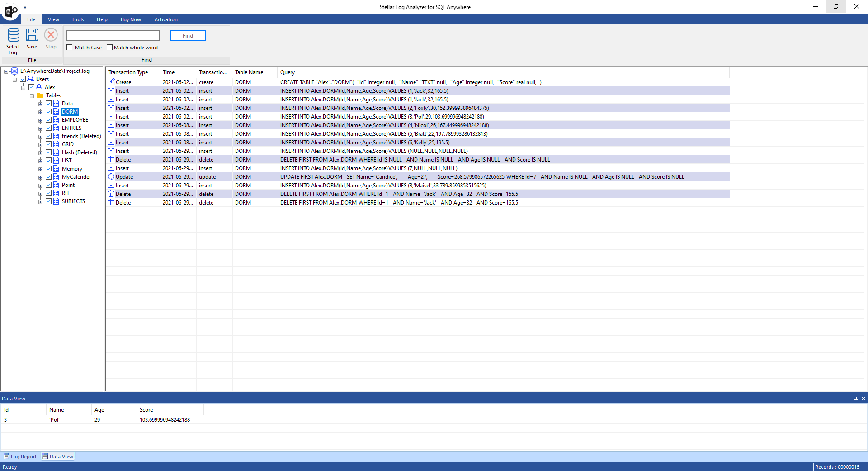Close the Data View panel

863,399
